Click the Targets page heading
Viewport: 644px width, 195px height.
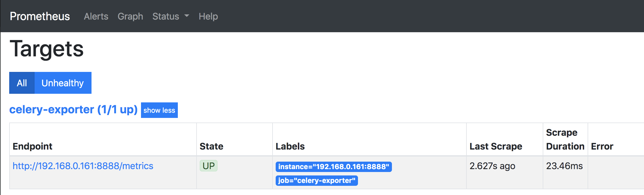click(47, 49)
